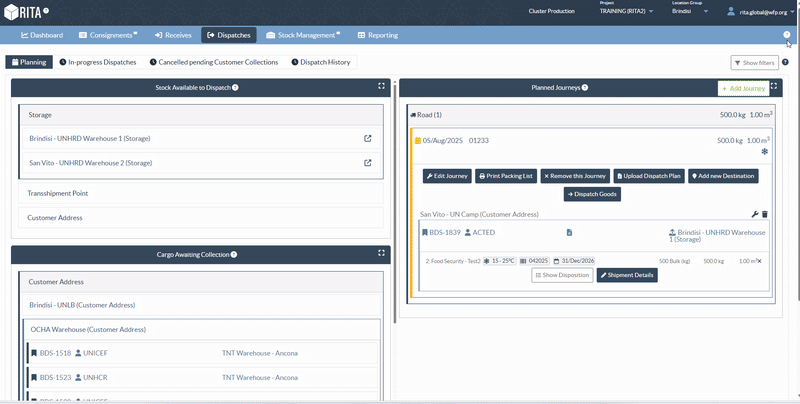Click the Dispatch Goods button
The height and width of the screenshot is (404, 800).
(593, 194)
